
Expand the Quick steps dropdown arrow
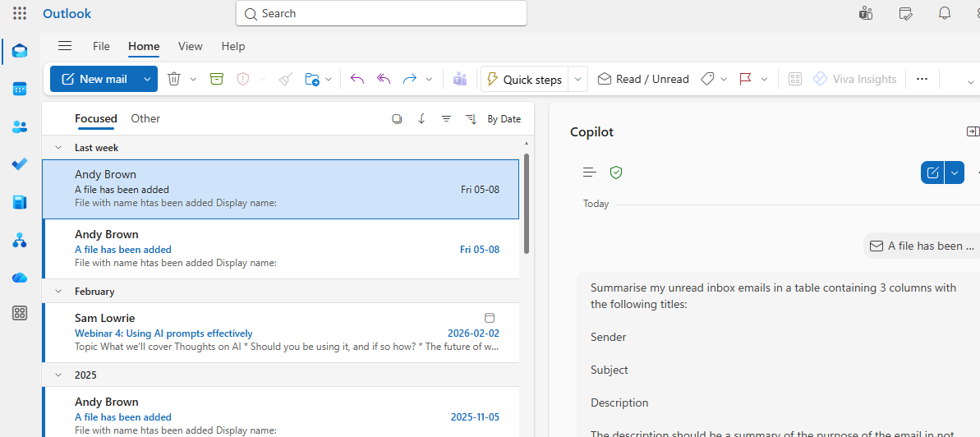578,80
